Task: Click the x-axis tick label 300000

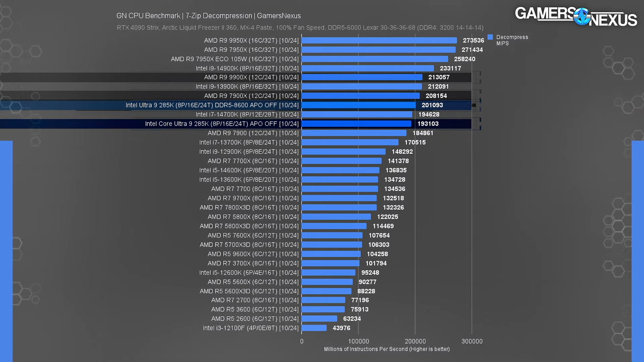Action: [x=472, y=341]
